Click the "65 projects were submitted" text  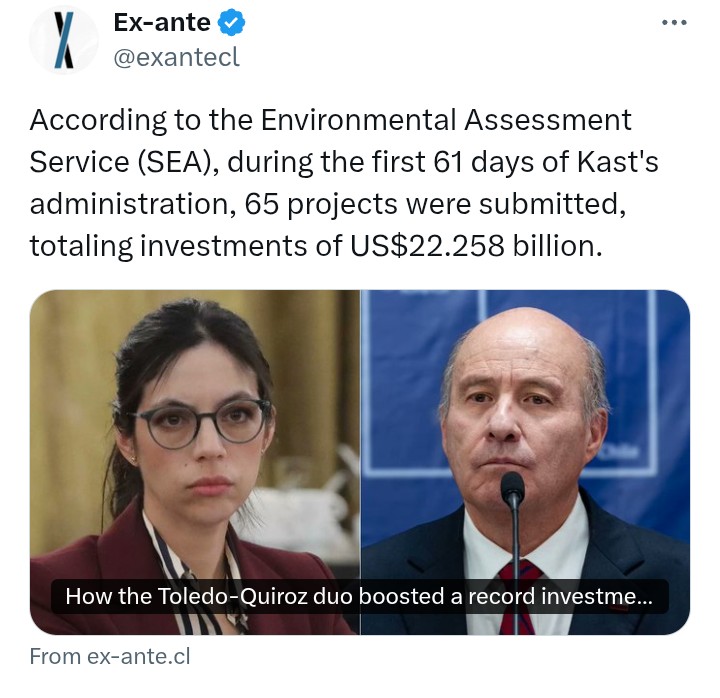pos(435,204)
